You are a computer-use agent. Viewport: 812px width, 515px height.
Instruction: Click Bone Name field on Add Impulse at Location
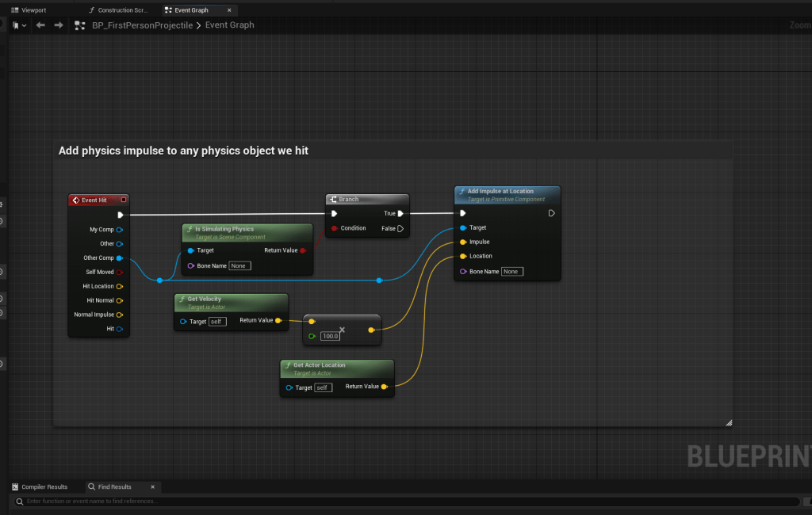[511, 271]
